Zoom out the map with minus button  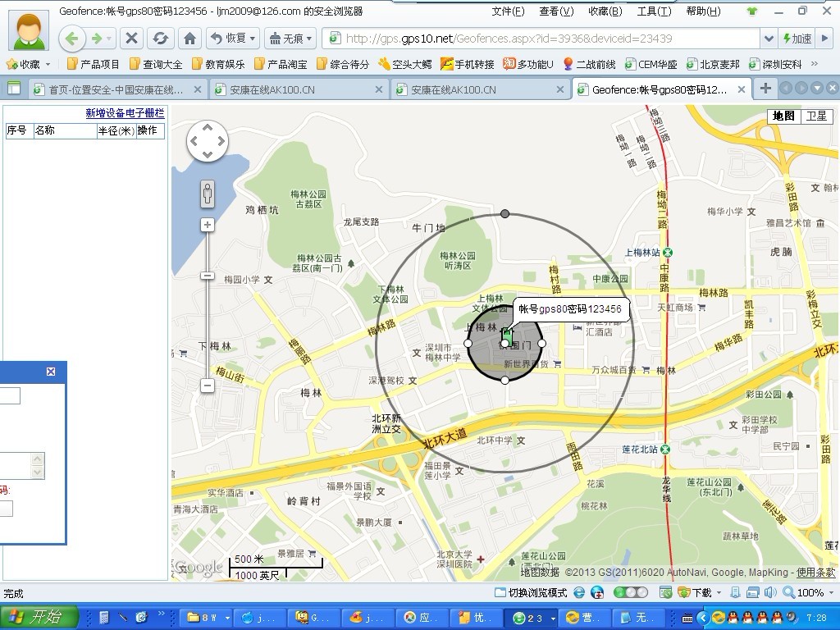click(208, 386)
